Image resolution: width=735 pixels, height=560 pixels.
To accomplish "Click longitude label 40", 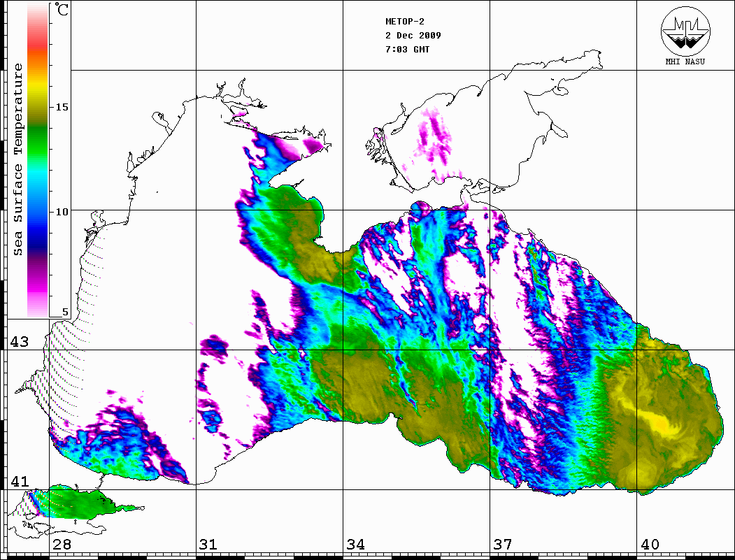I will pyautogui.click(x=650, y=545).
